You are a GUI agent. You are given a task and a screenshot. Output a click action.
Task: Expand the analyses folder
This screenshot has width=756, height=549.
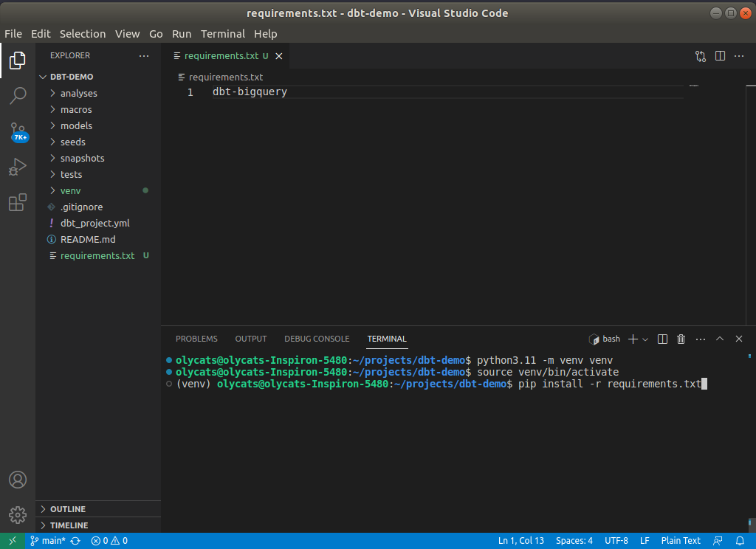point(98,93)
